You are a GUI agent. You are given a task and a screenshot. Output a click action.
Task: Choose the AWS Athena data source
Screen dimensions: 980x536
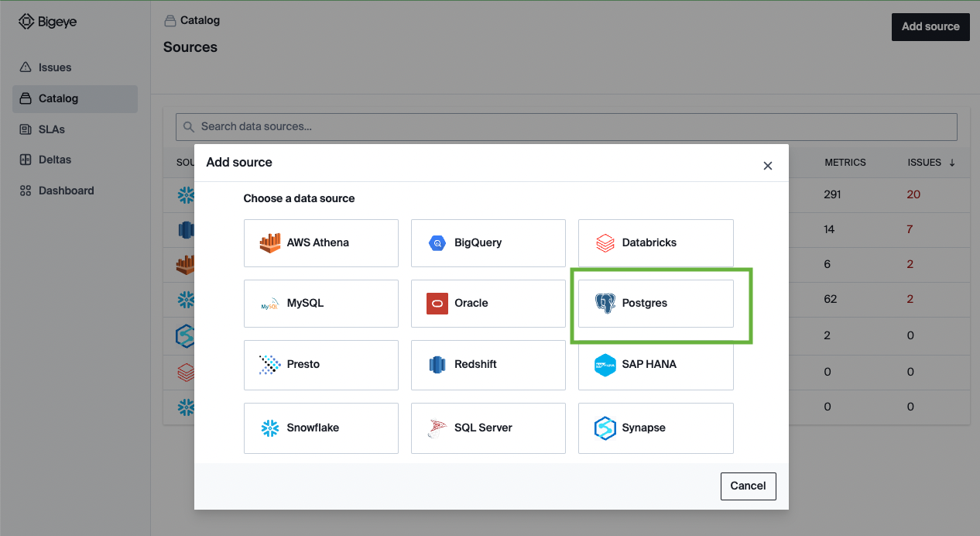(x=321, y=242)
